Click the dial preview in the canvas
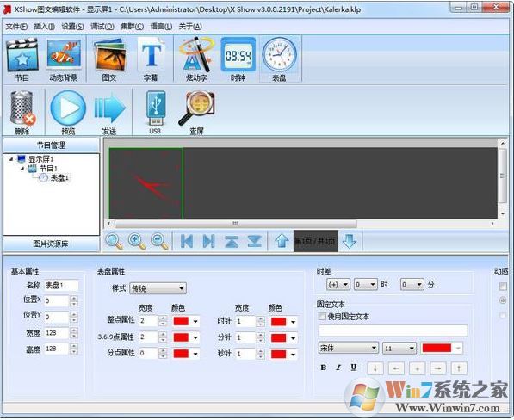The width and height of the screenshot is (514, 420). [146, 183]
